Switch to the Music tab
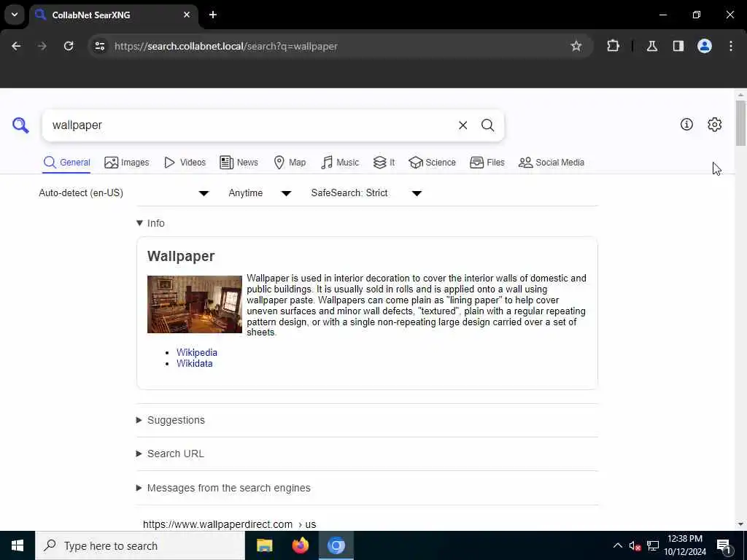Screen dimensions: 747x560 pos(340,163)
